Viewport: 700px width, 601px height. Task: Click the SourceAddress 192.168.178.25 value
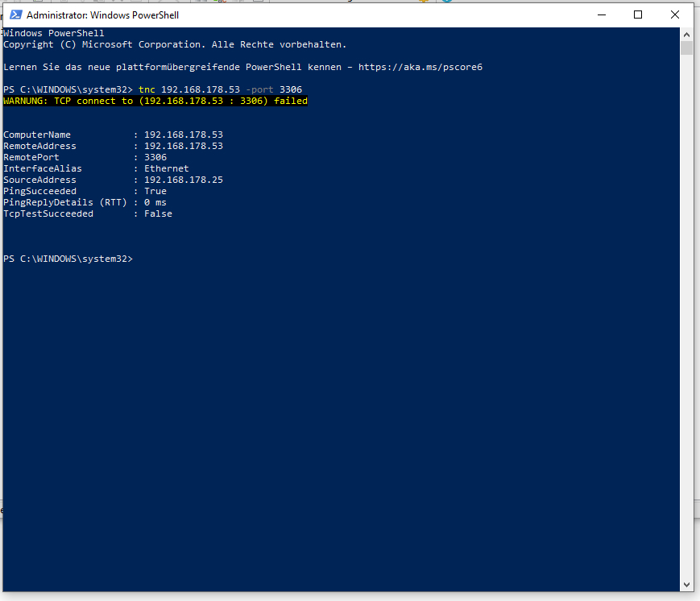184,180
